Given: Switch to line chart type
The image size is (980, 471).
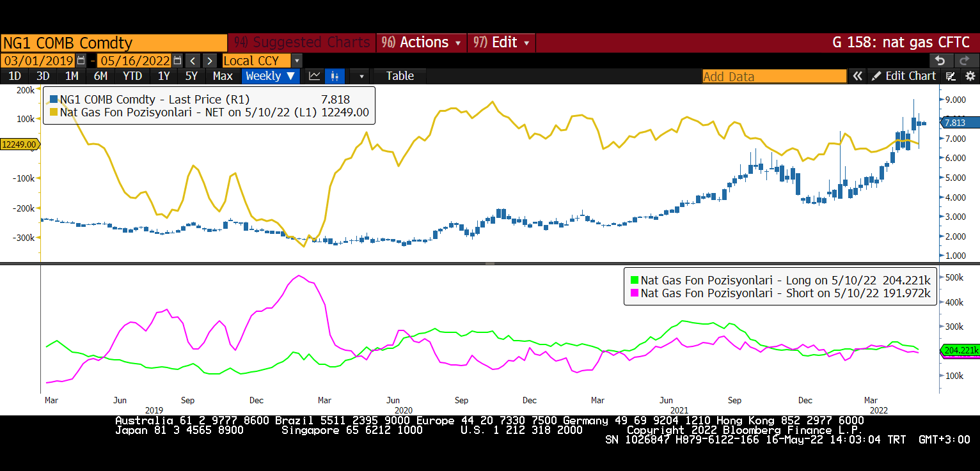Looking at the screenshot, I should point(314,76).
